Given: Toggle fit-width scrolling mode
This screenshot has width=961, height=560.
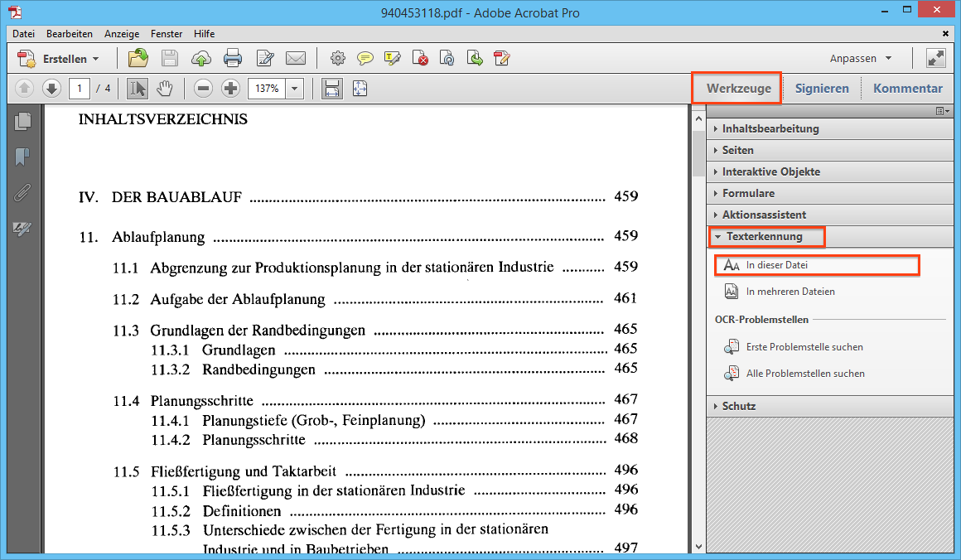Looking at the screenshot, I should click(332, 88).
